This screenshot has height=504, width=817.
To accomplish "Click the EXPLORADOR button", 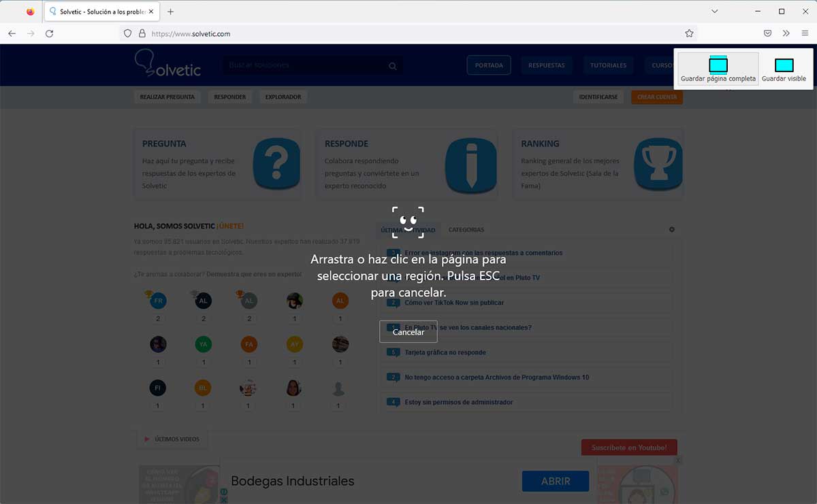I will point(283,97).
